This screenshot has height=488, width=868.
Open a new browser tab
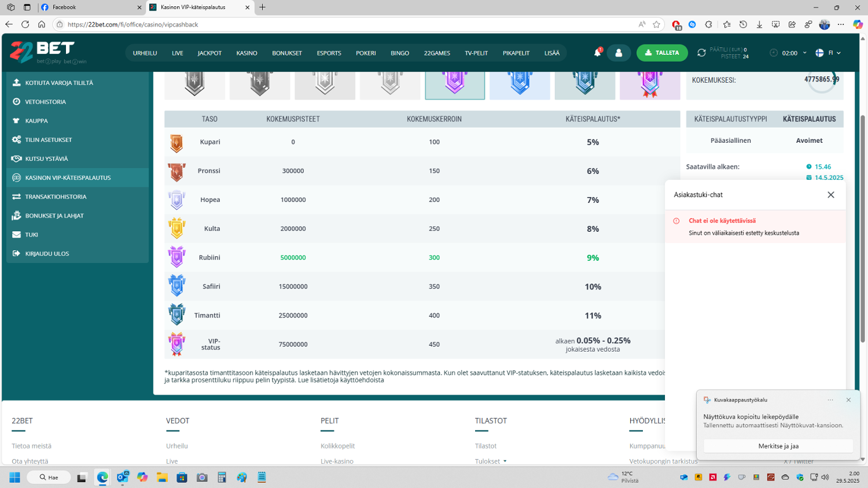coord(263,8)
